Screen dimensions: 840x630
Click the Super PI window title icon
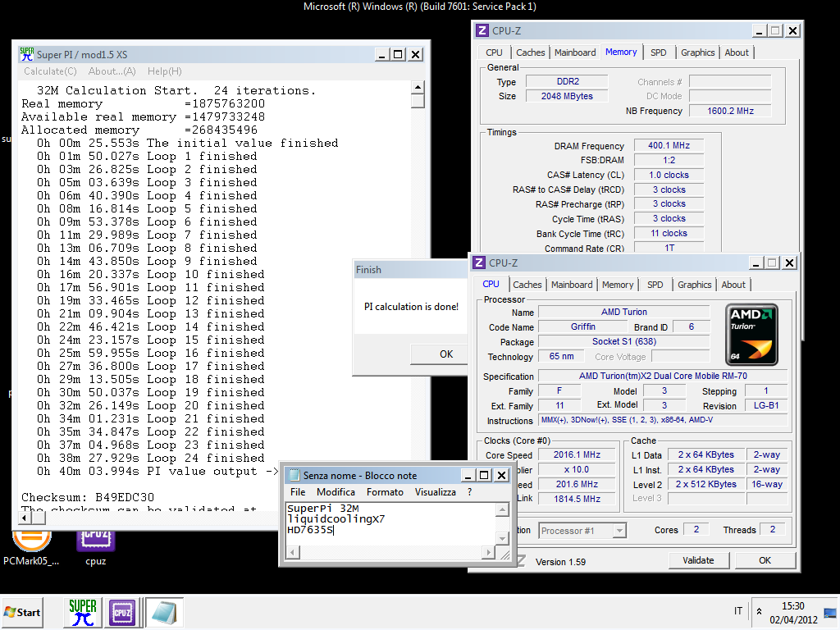(27, 54)
